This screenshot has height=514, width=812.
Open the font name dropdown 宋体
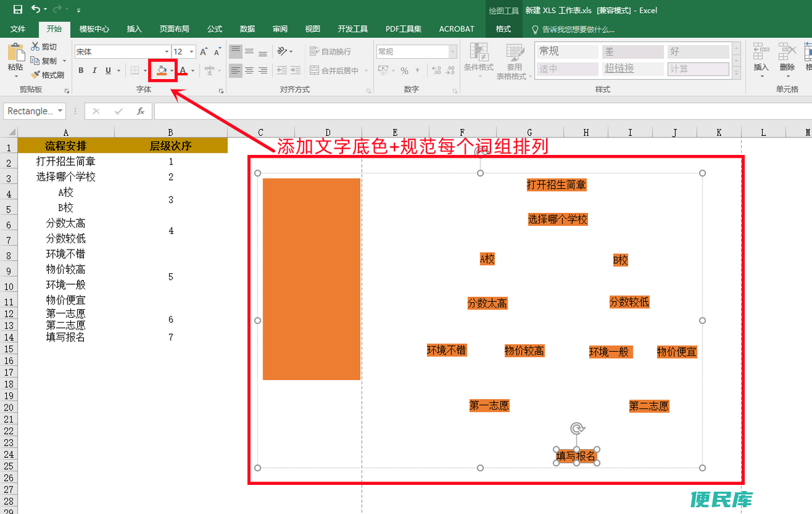click(167, 51)
